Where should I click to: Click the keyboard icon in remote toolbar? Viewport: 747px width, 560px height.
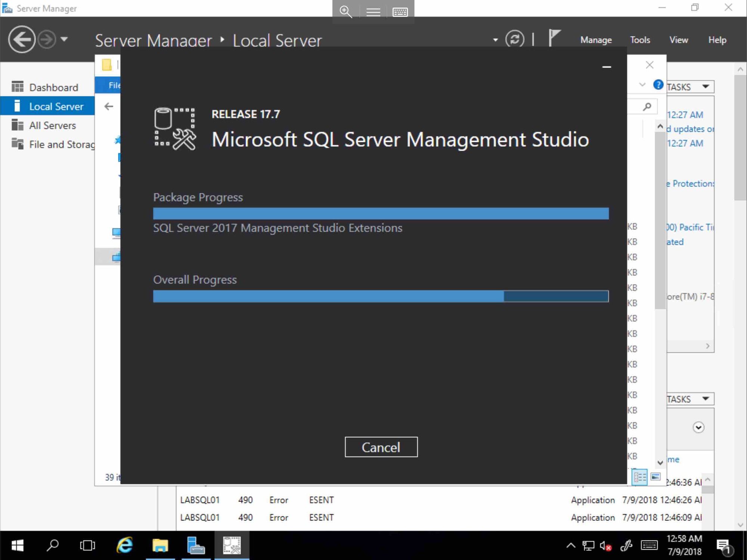(x=400, y=12)
